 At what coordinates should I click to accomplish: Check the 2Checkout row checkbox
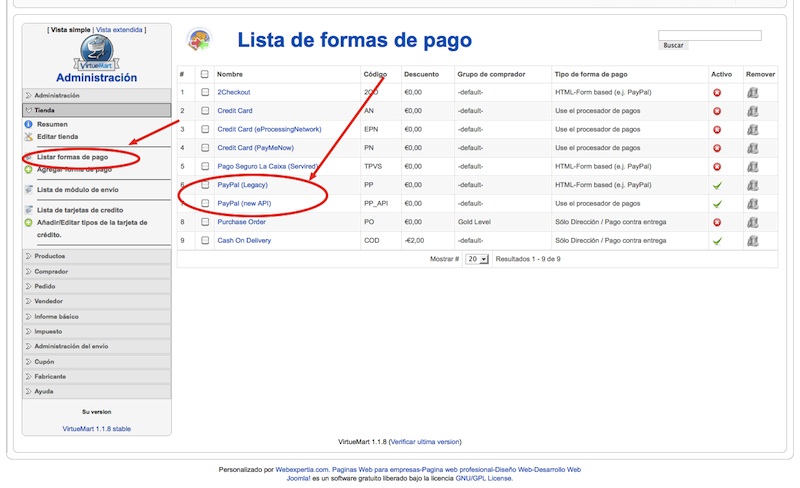pyautogui.click(x=205, y=92)
